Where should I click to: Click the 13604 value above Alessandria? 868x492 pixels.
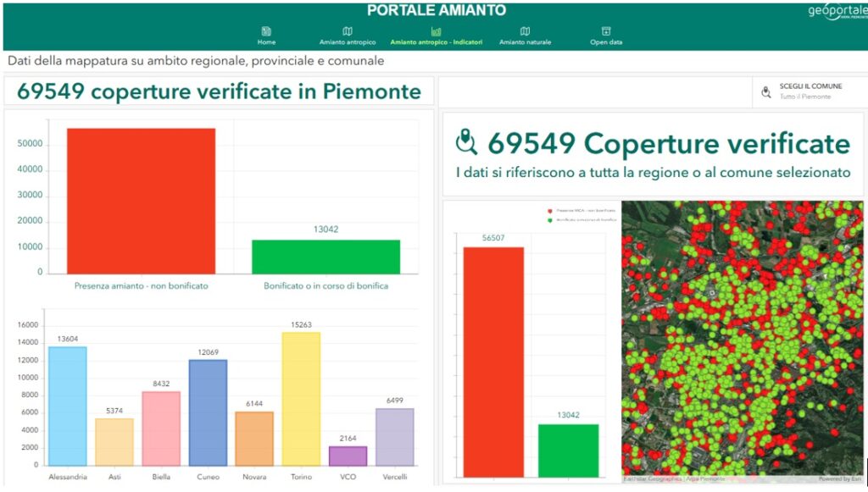coord(68,339)
